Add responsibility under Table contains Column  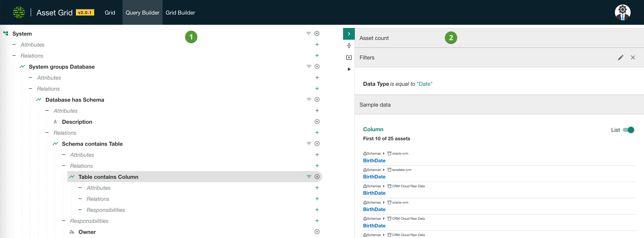coord(317,209)
